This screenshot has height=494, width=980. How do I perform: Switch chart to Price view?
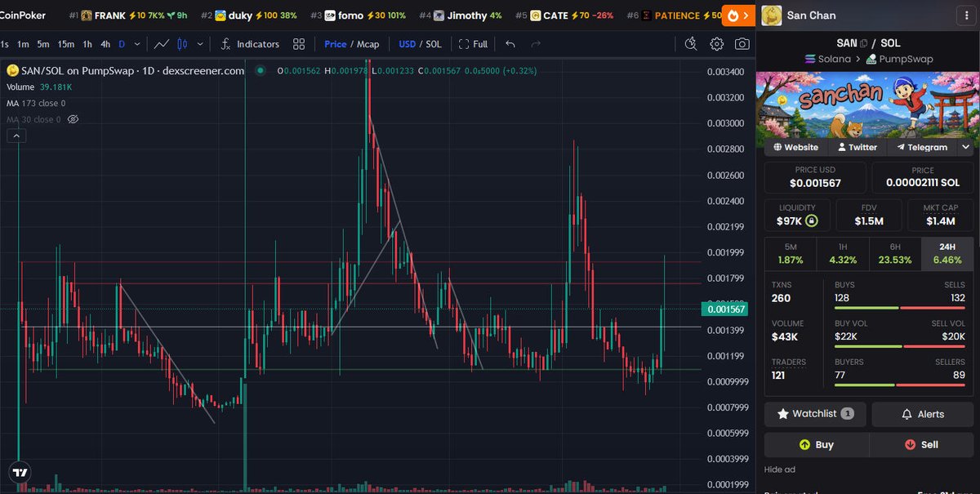pos(336,44)
